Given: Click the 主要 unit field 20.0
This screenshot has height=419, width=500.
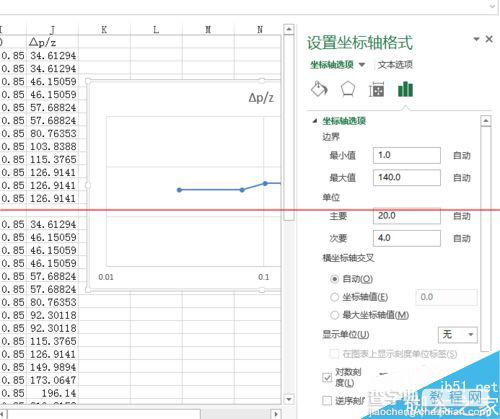Looking at the screenshot, I should [x=407, y=216].
